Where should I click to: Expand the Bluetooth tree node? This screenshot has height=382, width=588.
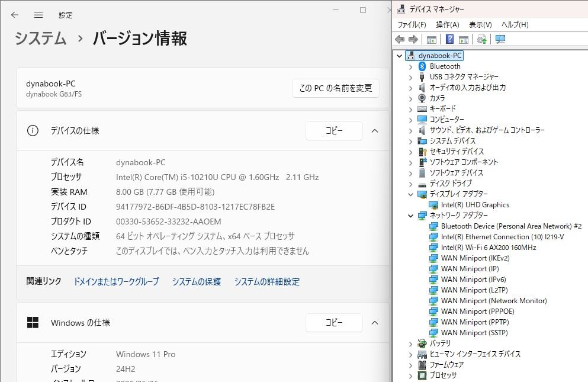(x=410, y=67)
